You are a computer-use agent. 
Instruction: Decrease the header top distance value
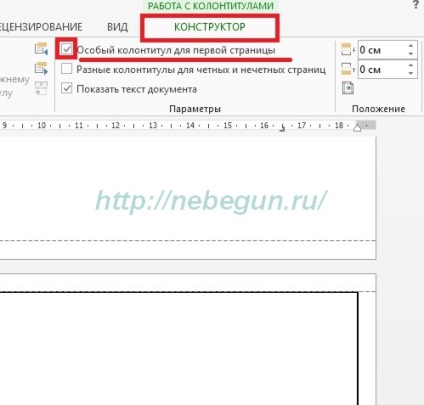(x=411, y=53)
